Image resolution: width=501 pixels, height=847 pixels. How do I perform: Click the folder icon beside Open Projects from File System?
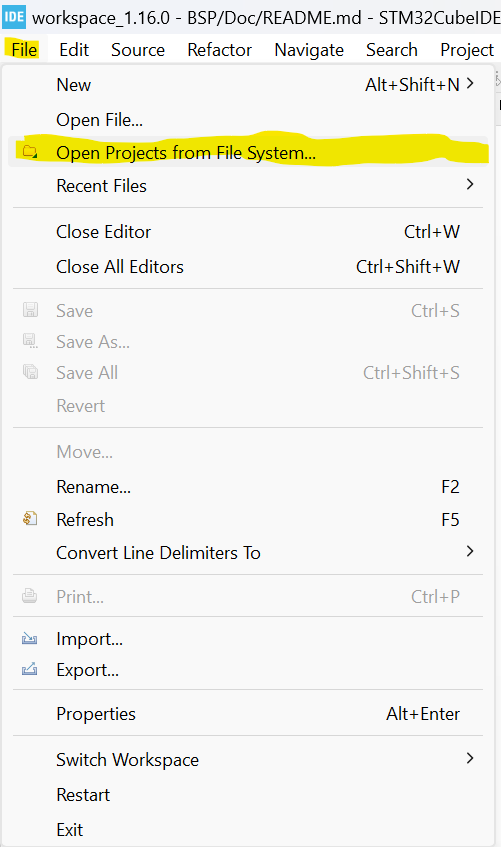30,152
